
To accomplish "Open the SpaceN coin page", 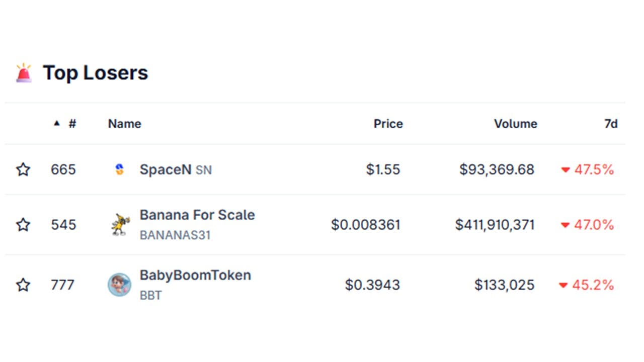I will pyautogui.click(x=166, y=169).
